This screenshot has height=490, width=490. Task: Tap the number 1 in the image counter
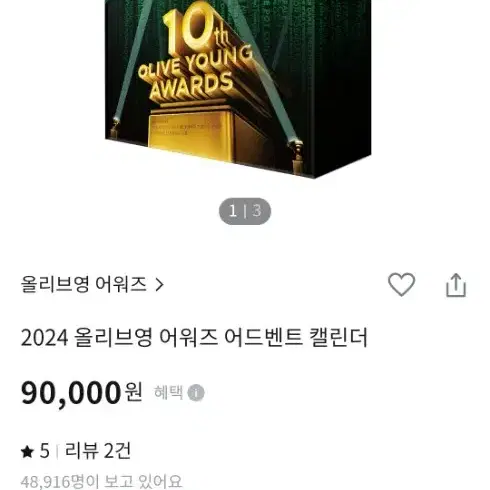(233, 211)
